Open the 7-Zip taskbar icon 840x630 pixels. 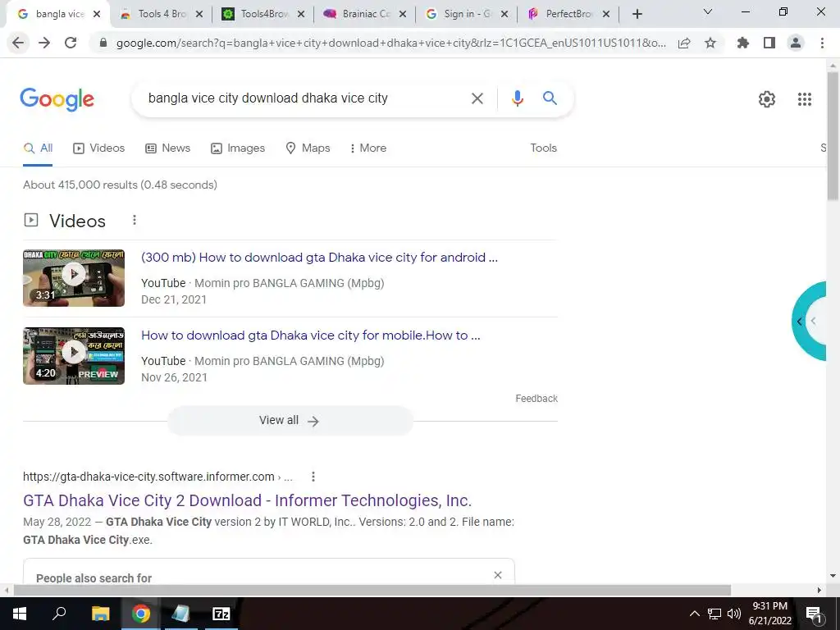tap(221, 614)
